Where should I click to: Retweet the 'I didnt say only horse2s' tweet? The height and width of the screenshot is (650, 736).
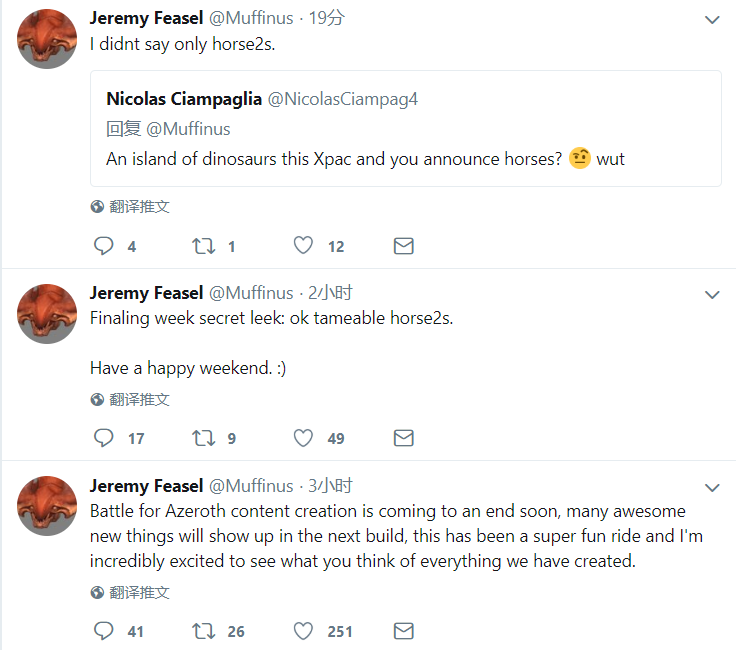[203, 246]
